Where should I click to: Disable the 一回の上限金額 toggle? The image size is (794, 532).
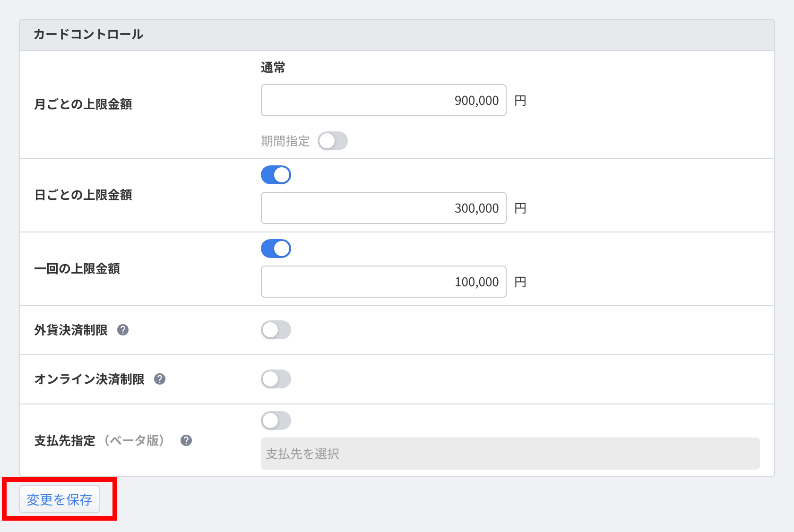click(276, 249)
